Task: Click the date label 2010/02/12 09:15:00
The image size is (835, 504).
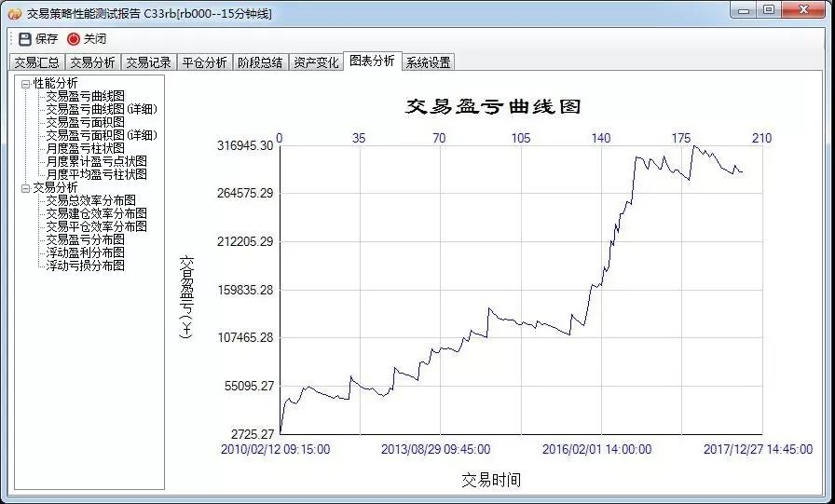Action: (275, 449)
